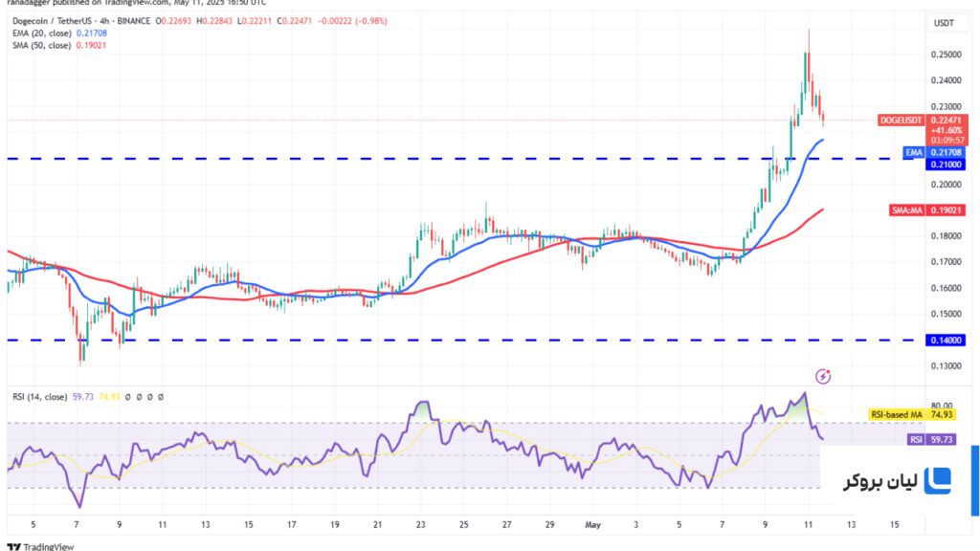Screen dimensions: 980x551
Task: Click the DOGEUSDT red price label
Action: pos(901,120)
